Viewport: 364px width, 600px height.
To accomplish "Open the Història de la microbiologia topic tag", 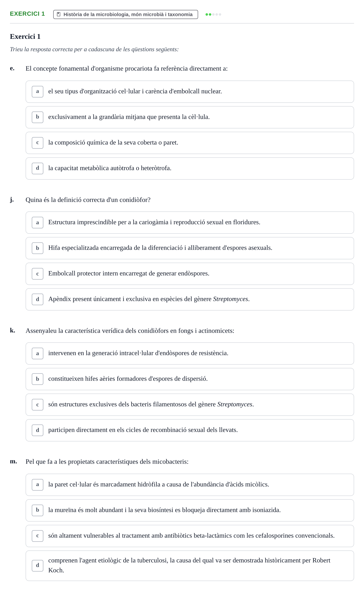I will 125,14.
